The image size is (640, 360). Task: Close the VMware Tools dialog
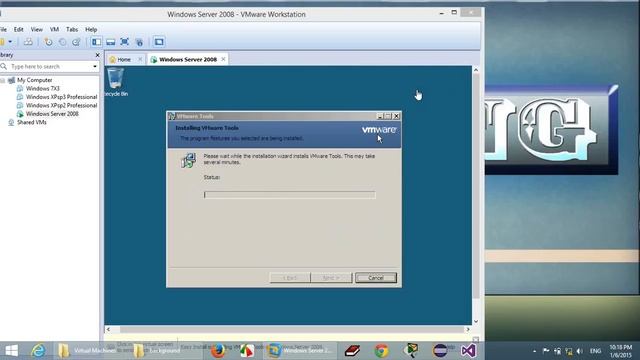(x=396, y=116)
